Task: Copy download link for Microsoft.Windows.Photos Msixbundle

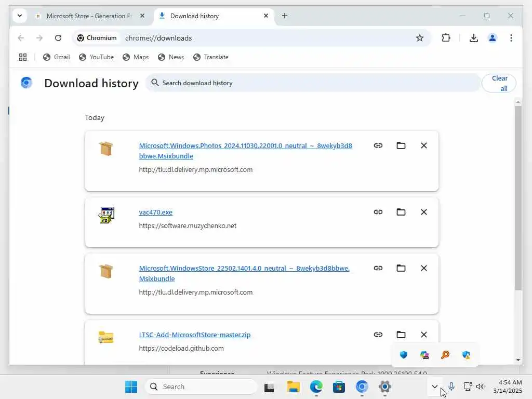Action: click(378, 145)
